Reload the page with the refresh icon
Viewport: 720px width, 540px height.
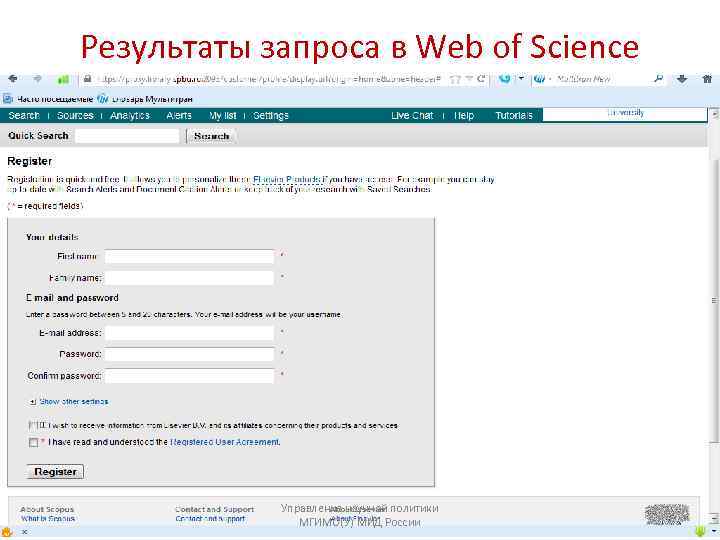[481, 79]
